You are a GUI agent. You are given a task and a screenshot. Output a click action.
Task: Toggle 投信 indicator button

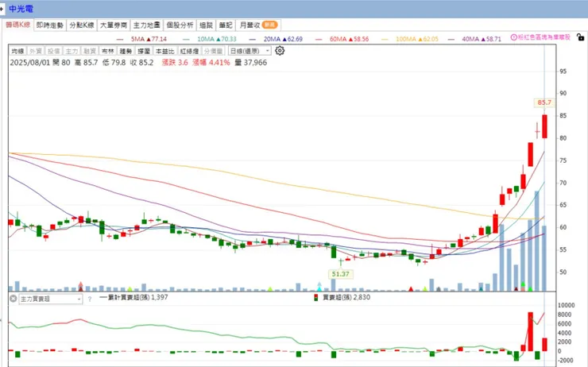(x=53, y=51)
